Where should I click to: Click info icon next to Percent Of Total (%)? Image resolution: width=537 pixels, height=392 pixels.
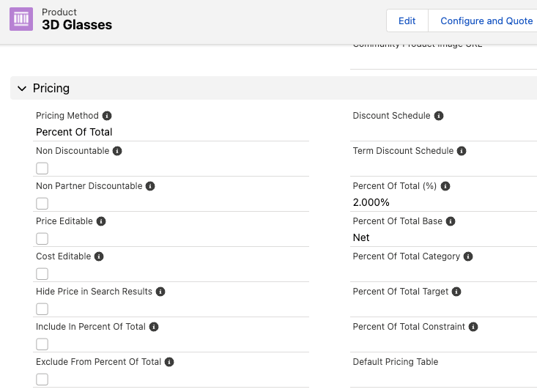445,186
